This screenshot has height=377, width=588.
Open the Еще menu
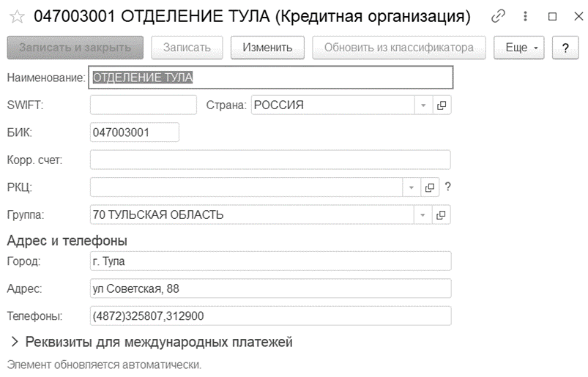coord(519,48)
